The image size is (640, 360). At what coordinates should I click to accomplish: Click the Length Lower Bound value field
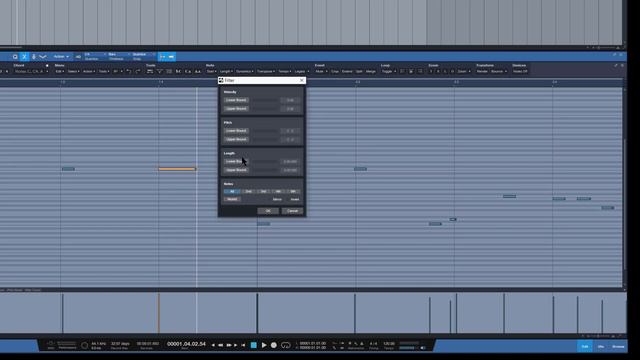coord(291,162)
